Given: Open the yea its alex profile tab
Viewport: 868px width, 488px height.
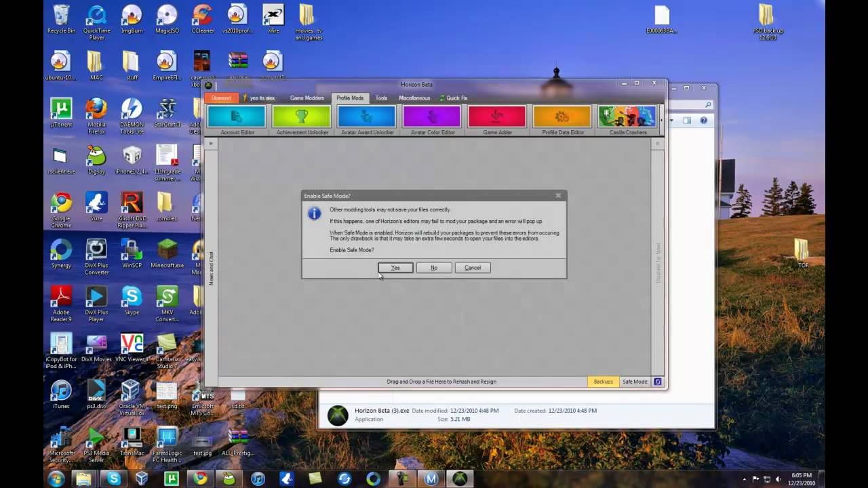Looking at the screenshot, I should click(x=259, y=98).
